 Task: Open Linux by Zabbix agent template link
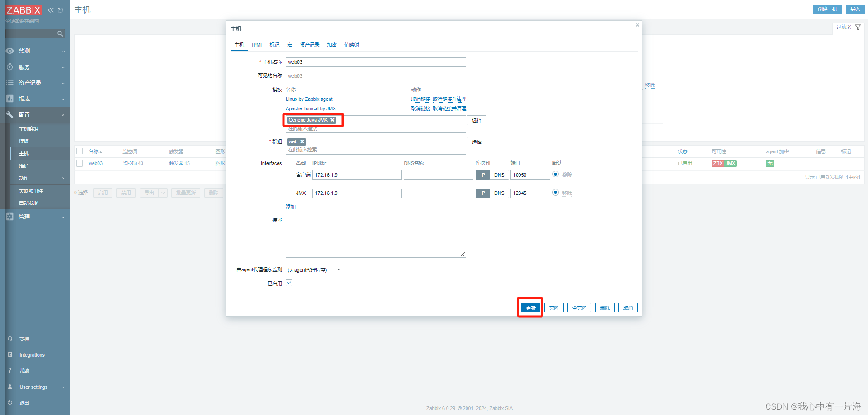tap(309, 99)
